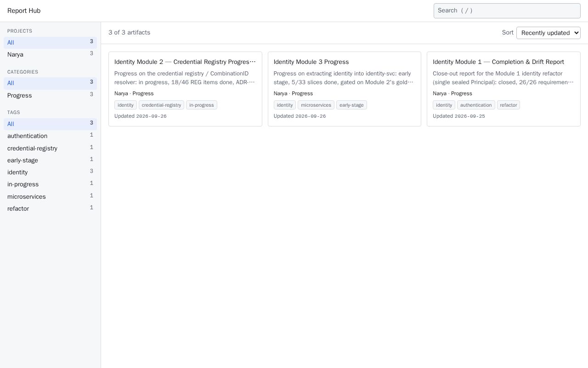The width and height of the screenshot is (588, 368).
Task: Click 'Narya · Progress' on Module 1 card
Action: [452, 93]
